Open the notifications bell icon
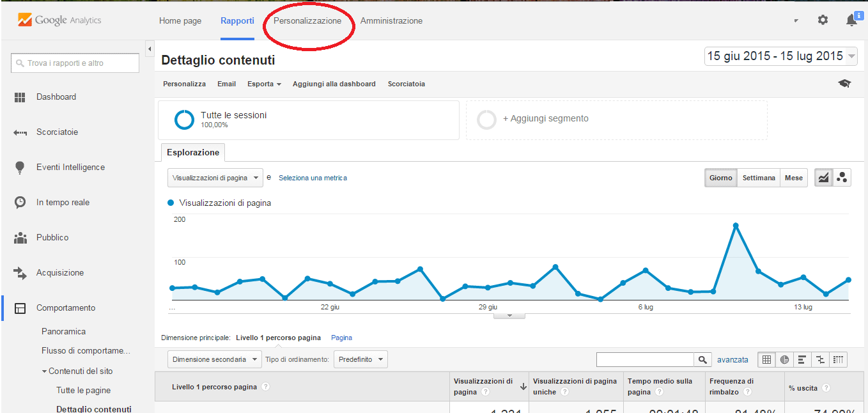This screenshot has width=868, height=413. click(x=851, y=20)
